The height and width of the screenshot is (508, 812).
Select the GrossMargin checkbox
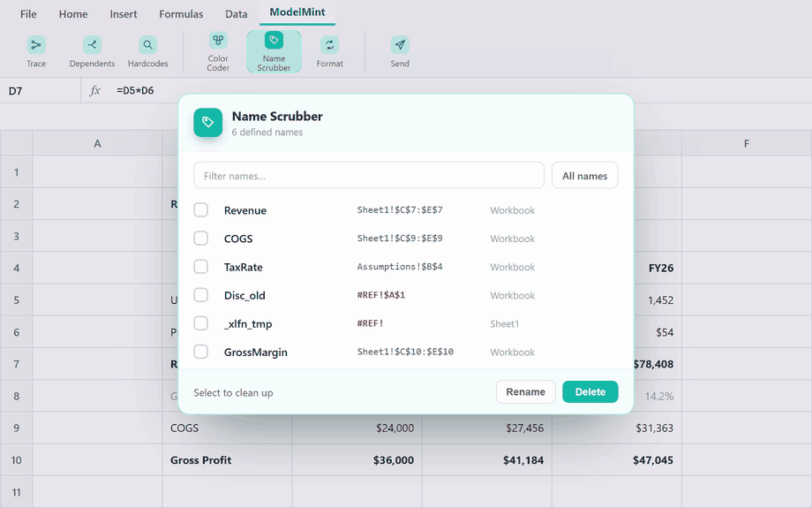coord(201,352)
